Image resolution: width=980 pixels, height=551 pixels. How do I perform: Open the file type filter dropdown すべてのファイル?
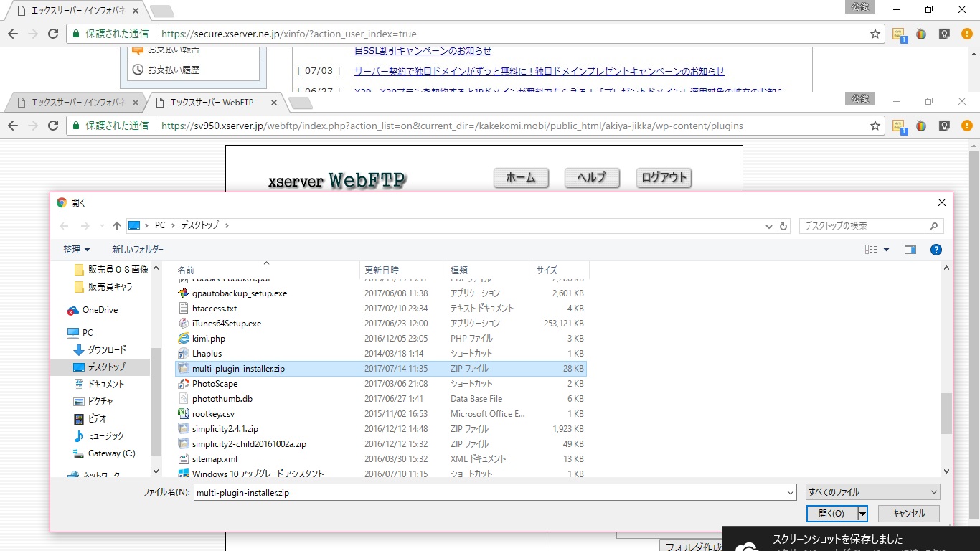pyautogui.click(x=872, y=492)
